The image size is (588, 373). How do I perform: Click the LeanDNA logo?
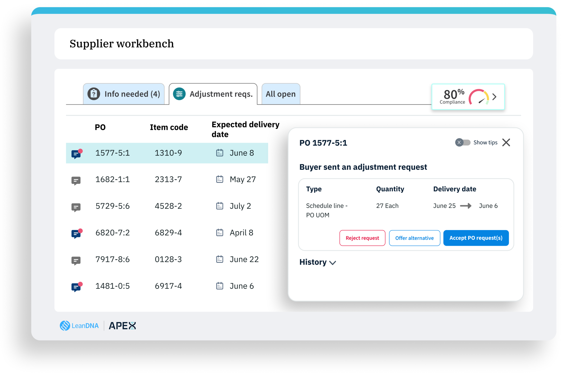click(79, 326)
